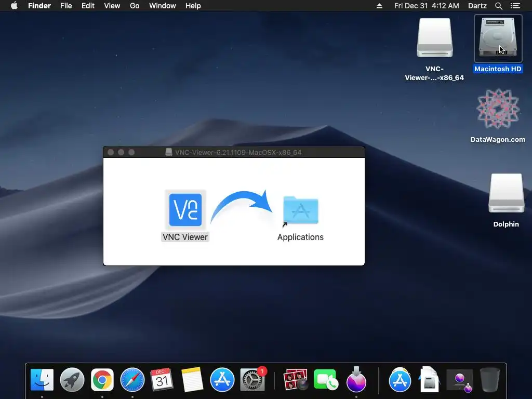Image resolution: width=532 pixels, height=399 pixels.
Task: Click the Applications folder shortcut icon
Action: [x=301, y=210]
